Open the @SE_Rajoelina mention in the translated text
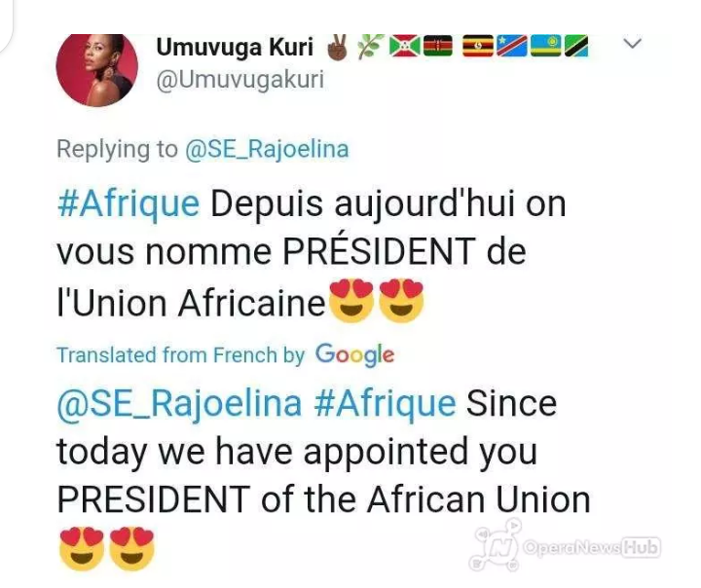 coord(179,402)
